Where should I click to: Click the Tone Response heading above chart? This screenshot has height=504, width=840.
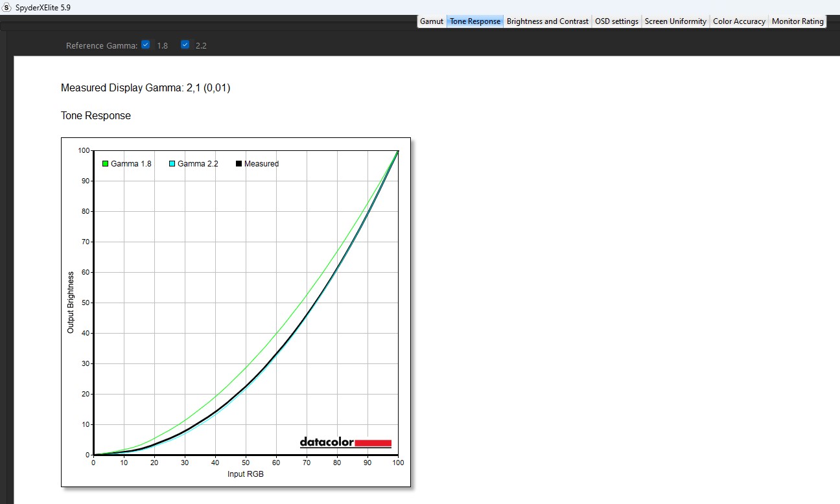(x=96, y=116)
